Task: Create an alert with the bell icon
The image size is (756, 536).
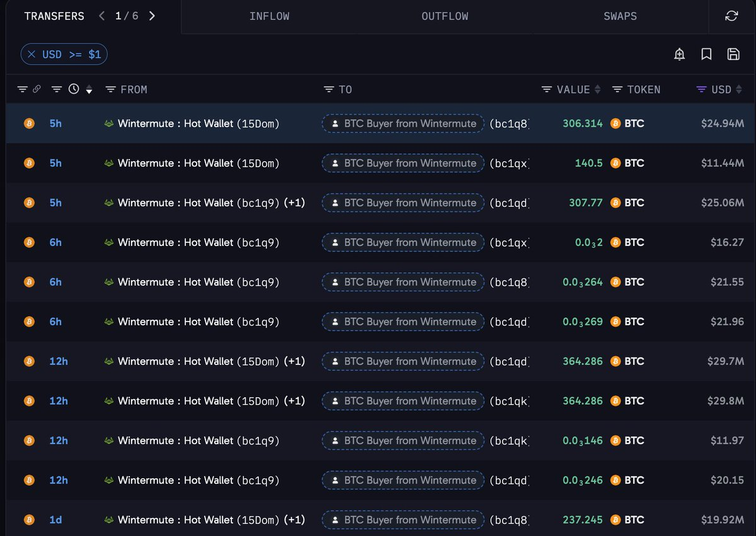Action: (x=679, y=54)
